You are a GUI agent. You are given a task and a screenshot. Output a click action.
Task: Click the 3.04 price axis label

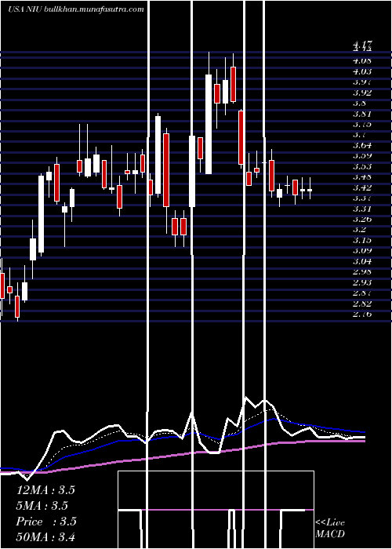[362, 261]
